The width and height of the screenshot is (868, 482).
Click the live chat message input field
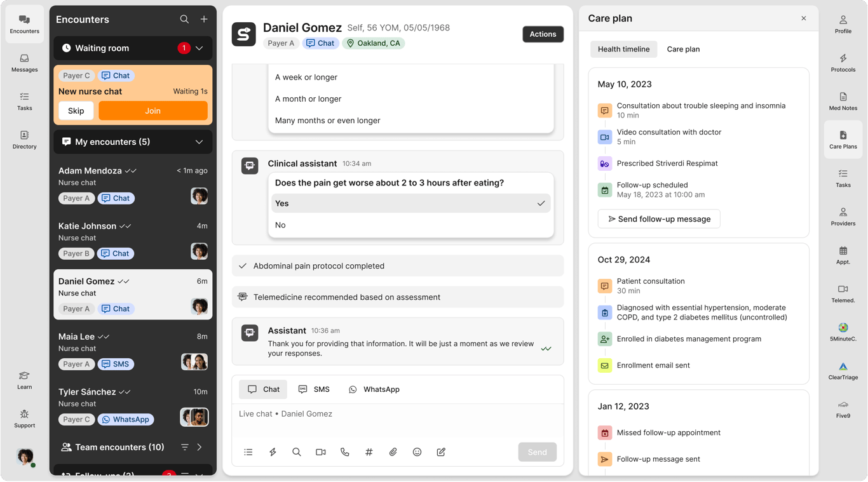(398, 420)
